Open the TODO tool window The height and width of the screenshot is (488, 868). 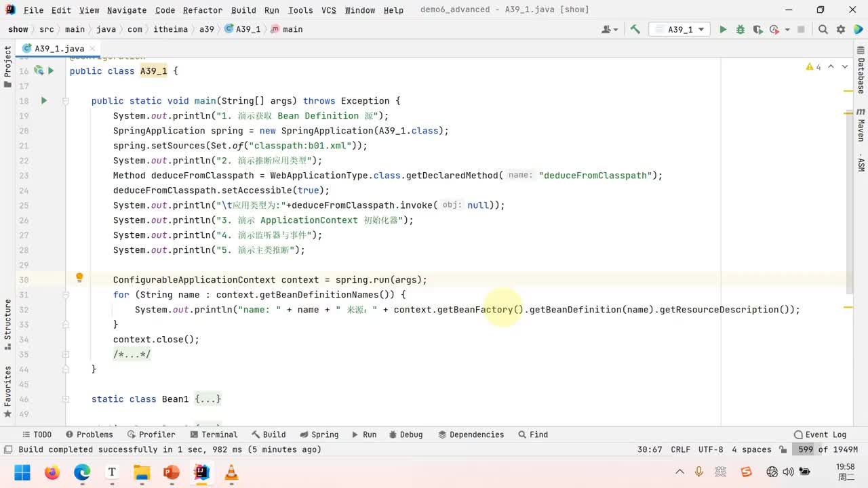point(37,434)
